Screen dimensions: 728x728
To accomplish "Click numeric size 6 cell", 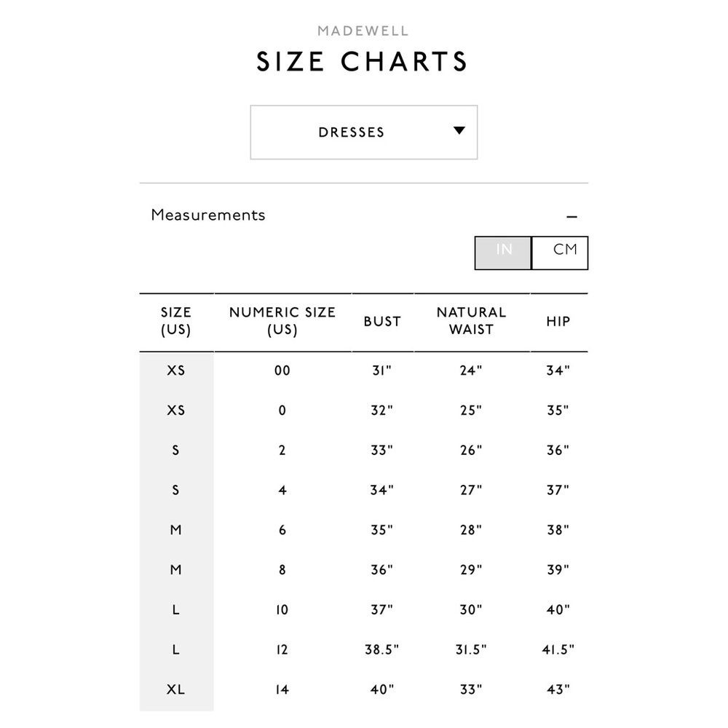I will tap(282, 530).
